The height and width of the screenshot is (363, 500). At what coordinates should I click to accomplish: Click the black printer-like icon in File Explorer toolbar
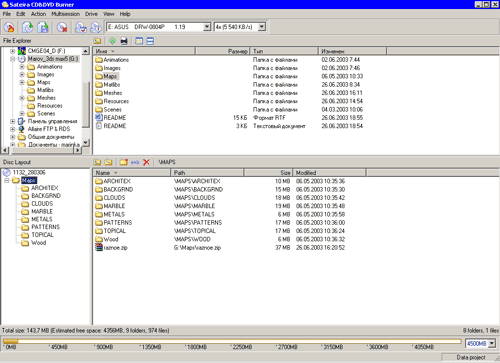[124, 41]
